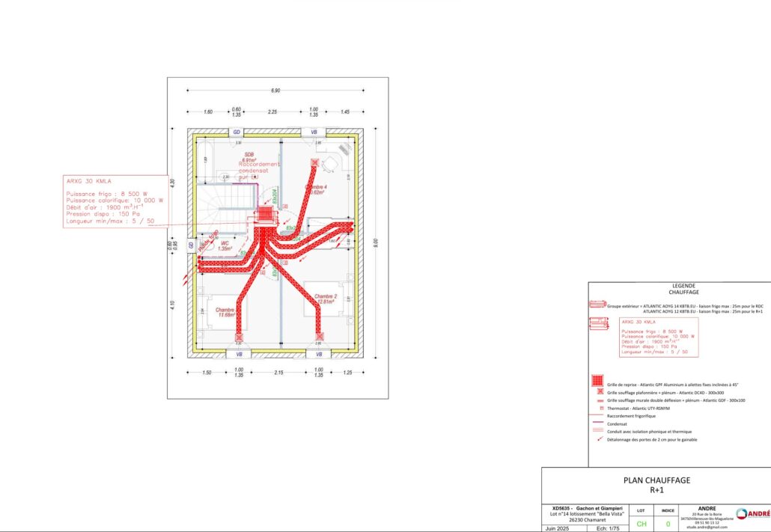Click the ANDRÉ company logo
This screenshot has width=771, height=532.
tap(752, 514)
